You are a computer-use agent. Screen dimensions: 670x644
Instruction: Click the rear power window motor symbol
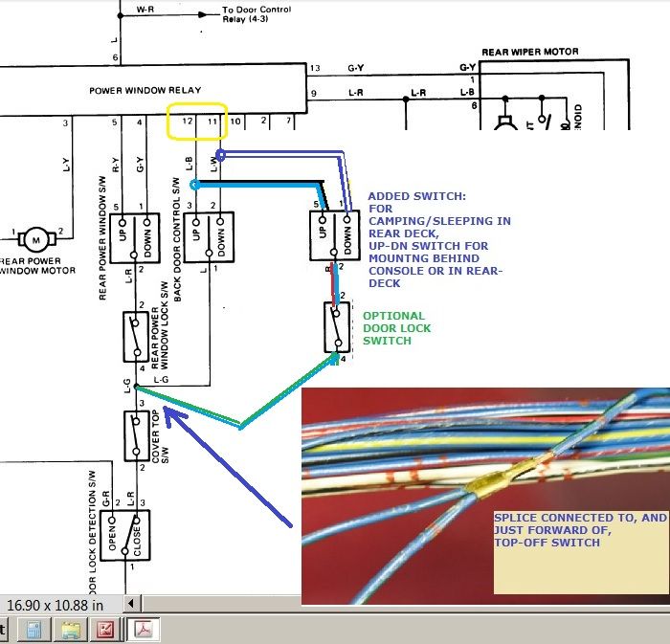point(36,236)
